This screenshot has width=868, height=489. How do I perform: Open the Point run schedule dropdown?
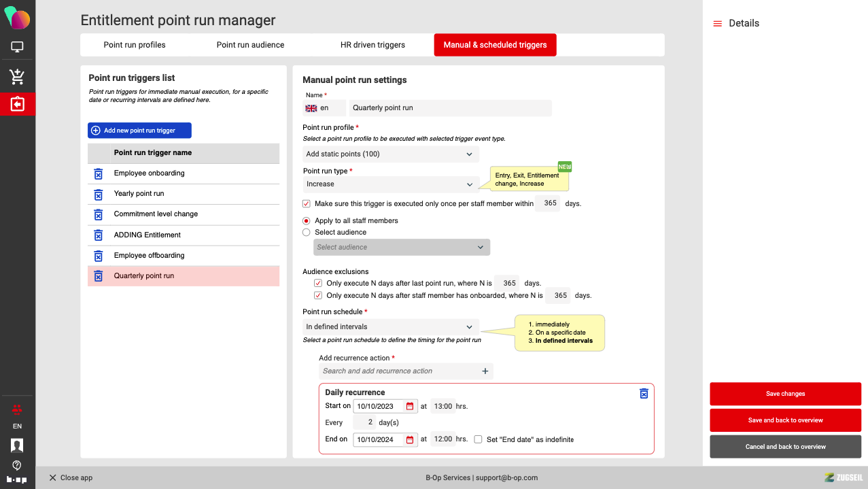tap(391, 327)
